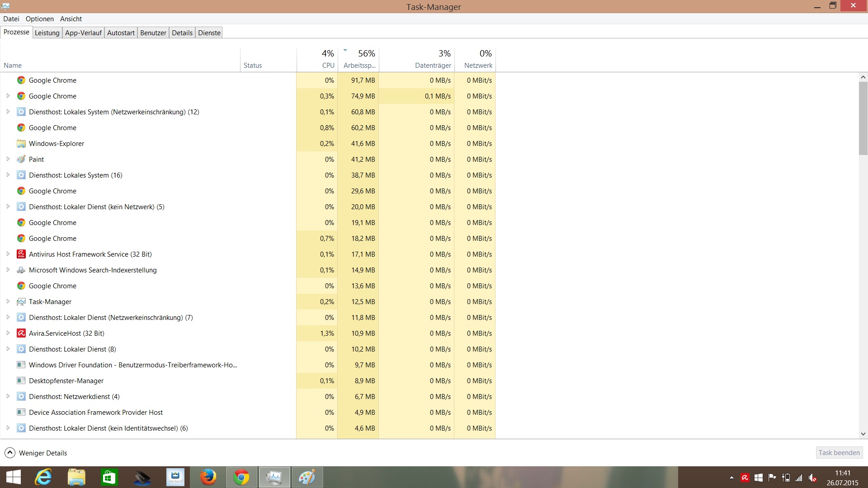Viewport: 868px width, 488px height.
Task: Switch to the Leistung tab
Action: click(x=47, y=33)
